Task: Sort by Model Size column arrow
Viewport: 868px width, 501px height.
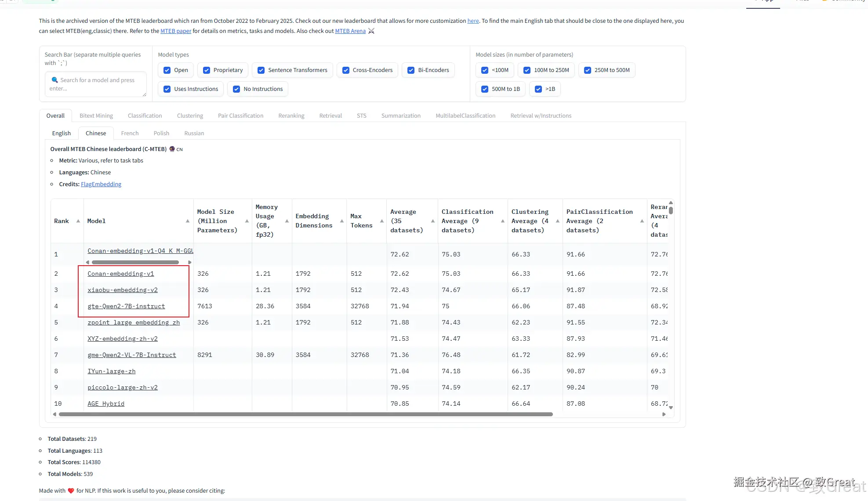Action: click(x=247, y=221)
